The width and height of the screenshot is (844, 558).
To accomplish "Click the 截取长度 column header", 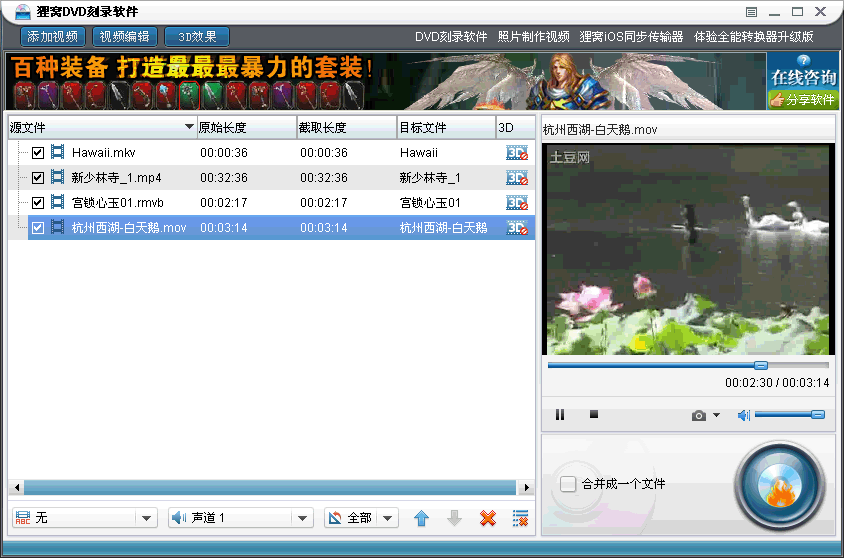I will click(x=347, y=128).
